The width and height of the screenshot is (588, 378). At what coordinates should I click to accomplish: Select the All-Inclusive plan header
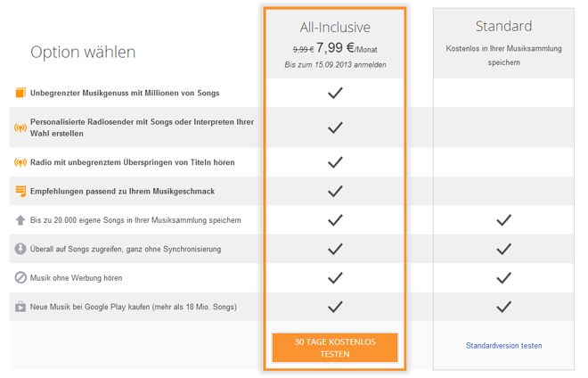pyautogui.click(x=335, y=27)
